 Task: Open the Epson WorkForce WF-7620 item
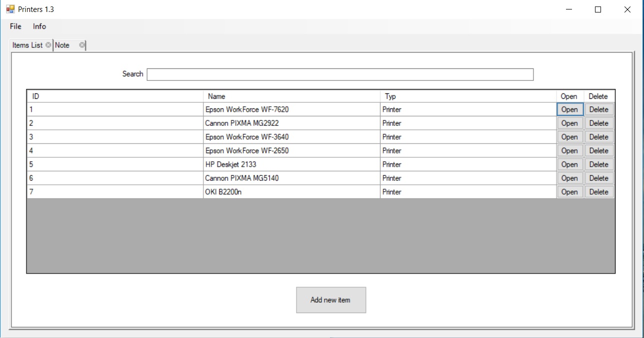click(569, 109)
